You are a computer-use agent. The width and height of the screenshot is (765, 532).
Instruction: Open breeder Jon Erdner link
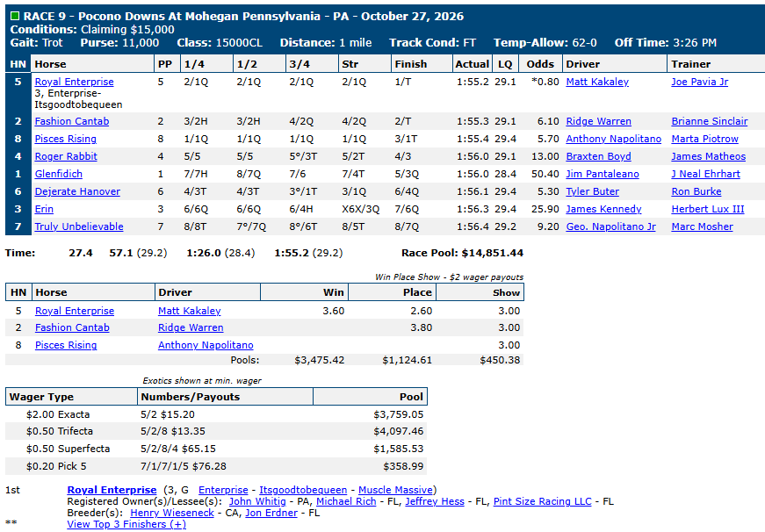[271, 513]
